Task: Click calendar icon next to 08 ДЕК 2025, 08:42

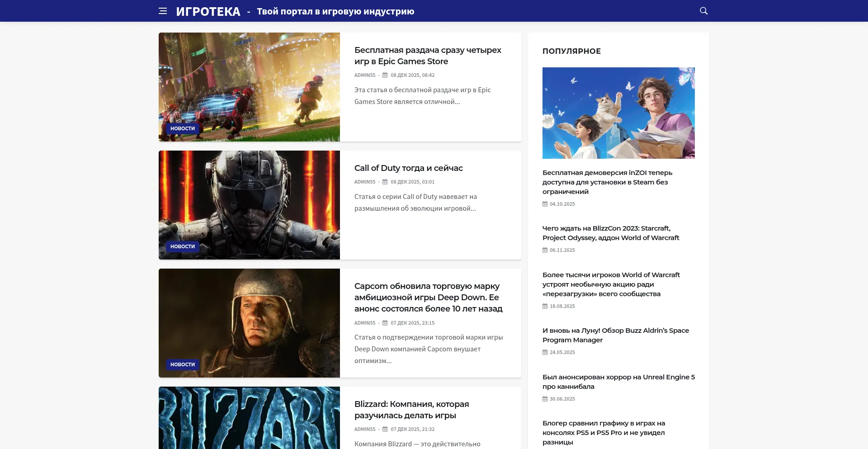Action: coord(385,75)
